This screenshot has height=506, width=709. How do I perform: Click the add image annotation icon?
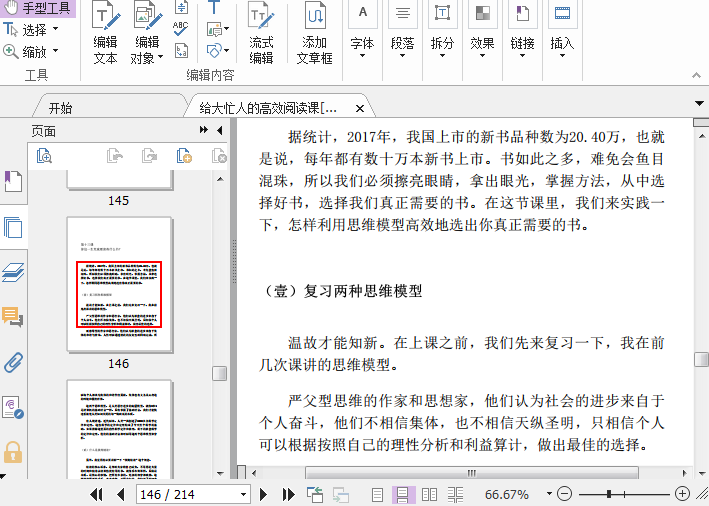(214, 29)
